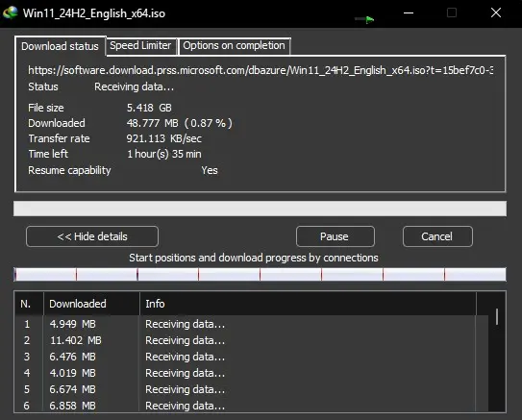The image size is (522, 420).
Task: Click the transfer rate 921.113 KB/sec
Action: point(164,138)
